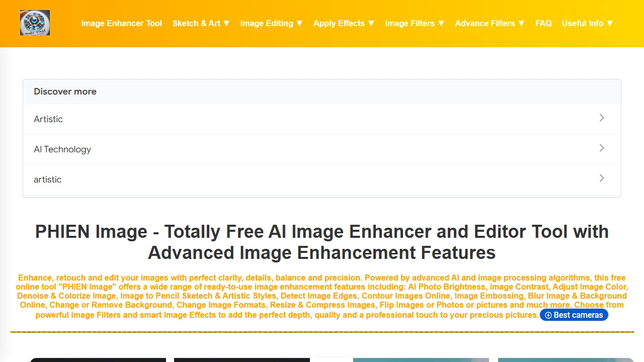Click the Discover more panel header
Viewport: 644px width, 362px height.
pos(65,92)
